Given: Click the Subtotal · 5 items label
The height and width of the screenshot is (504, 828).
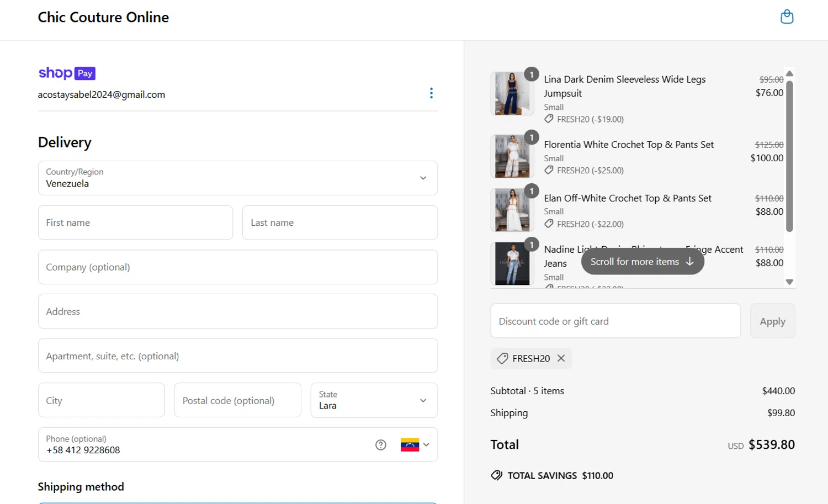Looking at the screenshot, I should 527,391.
